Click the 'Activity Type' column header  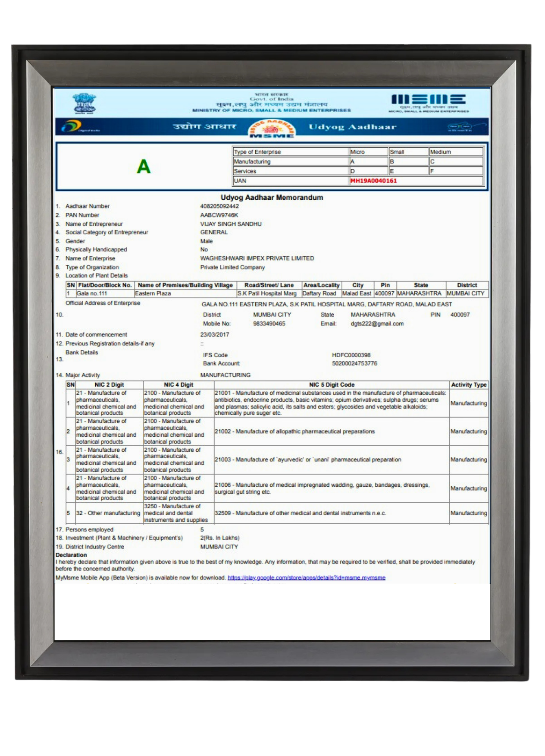469,385
